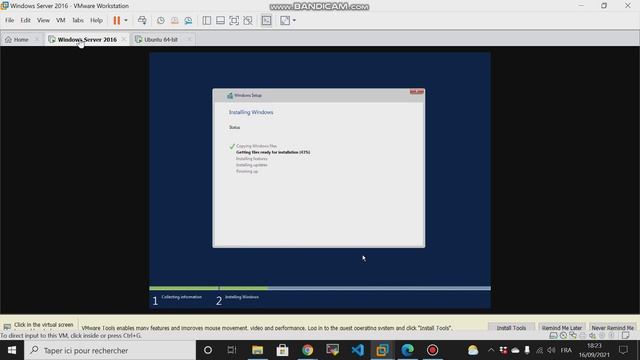640x360 pixels.
Task: Click the Never Remind Me button
Action: (612, 327)
